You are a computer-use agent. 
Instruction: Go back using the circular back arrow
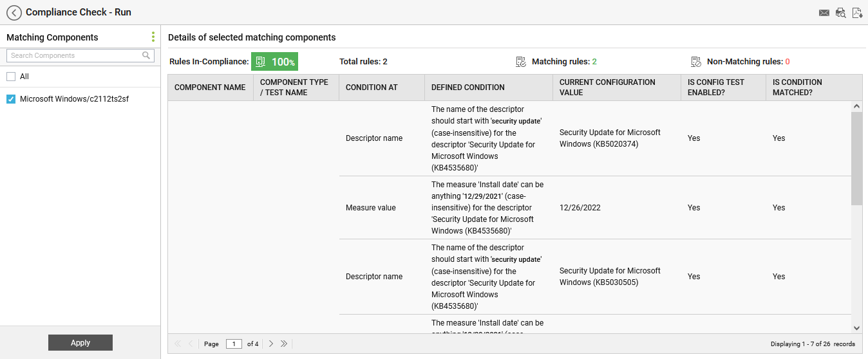(x=14, y=13)
